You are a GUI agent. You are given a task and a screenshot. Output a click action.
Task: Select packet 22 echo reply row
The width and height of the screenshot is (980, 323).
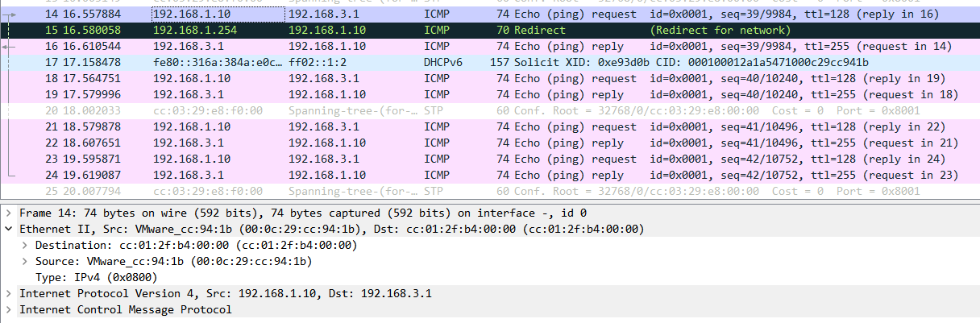coord(484,143)
